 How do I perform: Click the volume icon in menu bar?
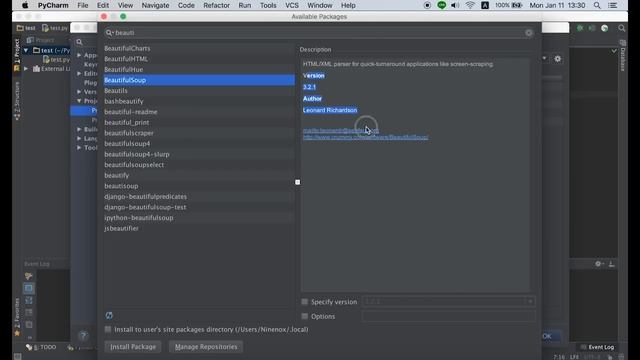pyautogui.click(x=455, y=5)
